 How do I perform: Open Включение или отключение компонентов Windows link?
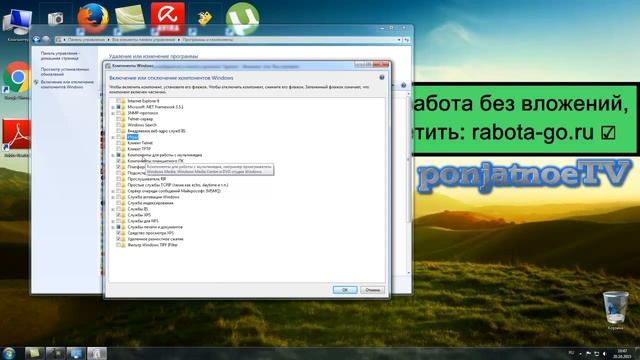click(x=67, y=84)
